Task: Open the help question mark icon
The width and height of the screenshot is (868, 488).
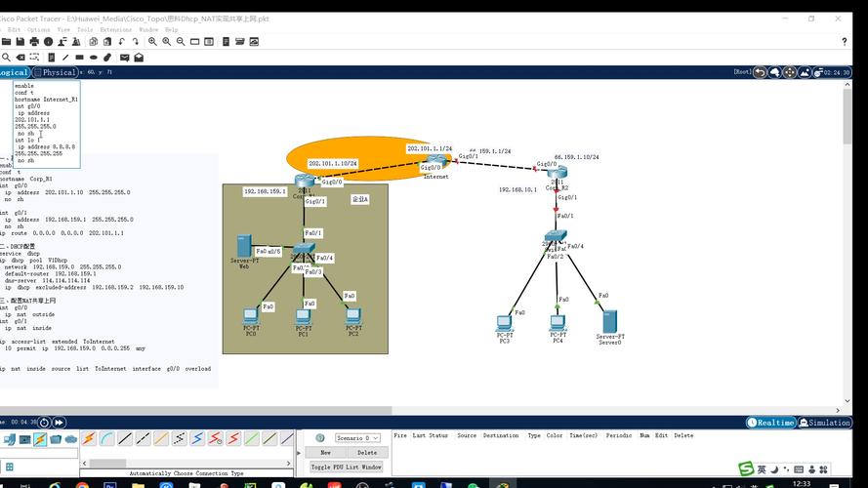Action: tap(845, 42)
